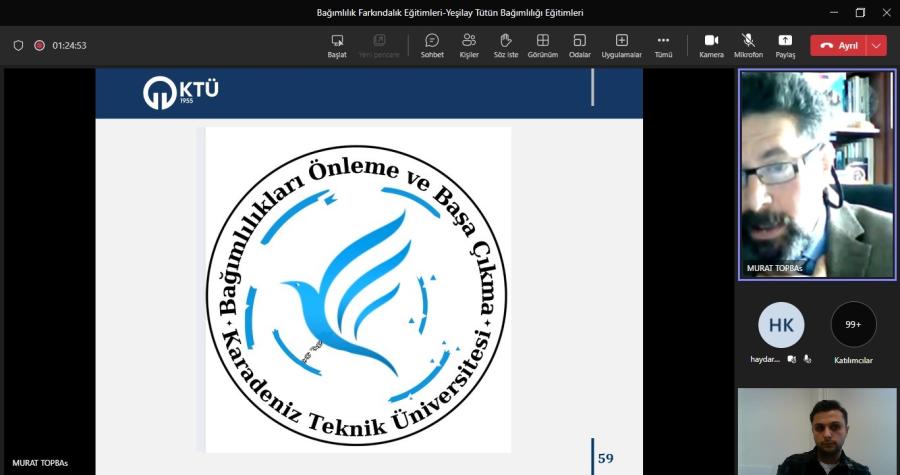Viewport: 900px width, 475px height.
Task: Click haydar's camera-off icon
Action: (792, 359)
